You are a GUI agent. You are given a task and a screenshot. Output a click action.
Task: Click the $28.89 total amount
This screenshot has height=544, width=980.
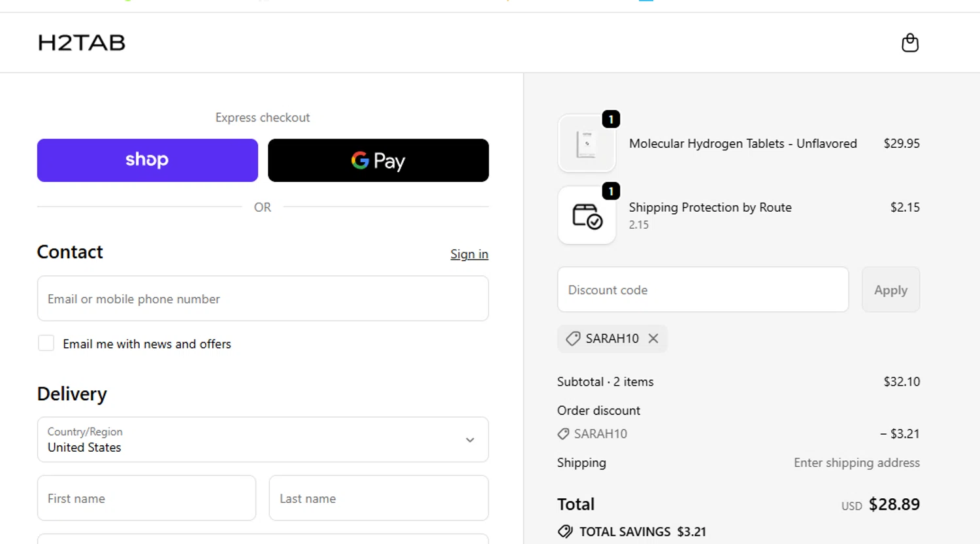click(894, 504)
